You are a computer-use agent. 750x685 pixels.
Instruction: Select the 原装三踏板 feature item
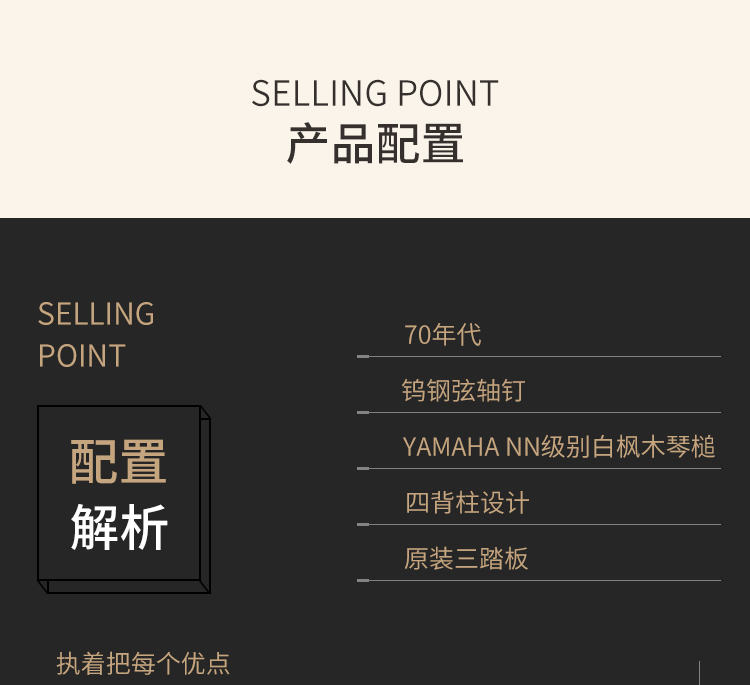(466, 559)
